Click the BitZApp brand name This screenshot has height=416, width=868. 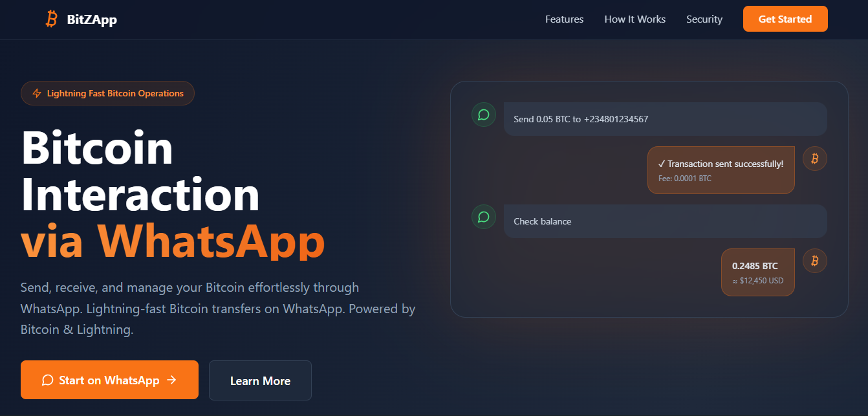coord(92,19)
